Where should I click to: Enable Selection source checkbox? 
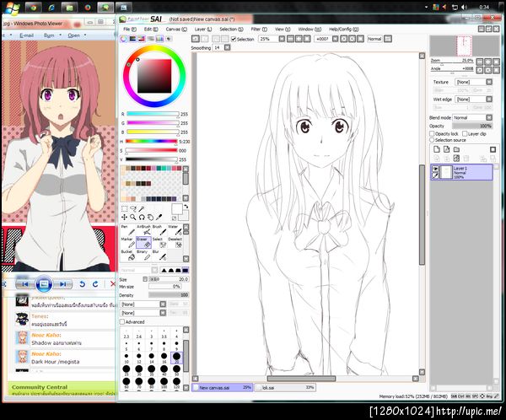pos(432,140)
